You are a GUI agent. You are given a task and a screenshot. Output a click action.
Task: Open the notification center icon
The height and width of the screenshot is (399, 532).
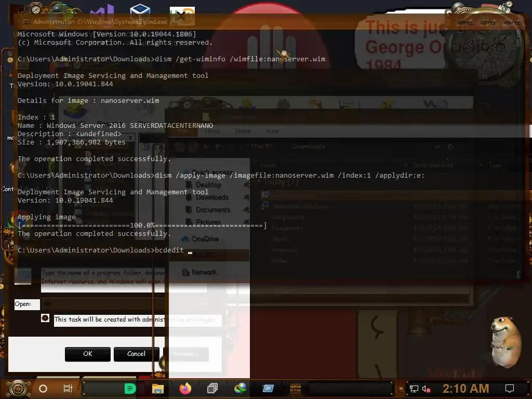point(510,389)
